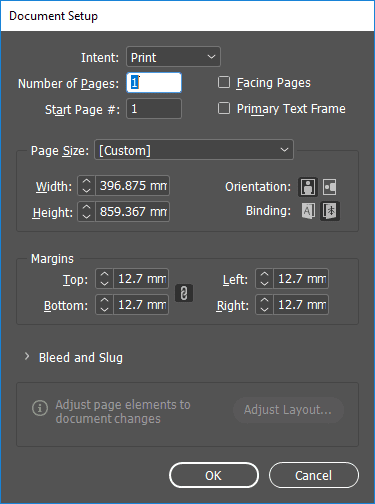
Task: Increase Left margin with the up arrow
Action: (265, 274)
